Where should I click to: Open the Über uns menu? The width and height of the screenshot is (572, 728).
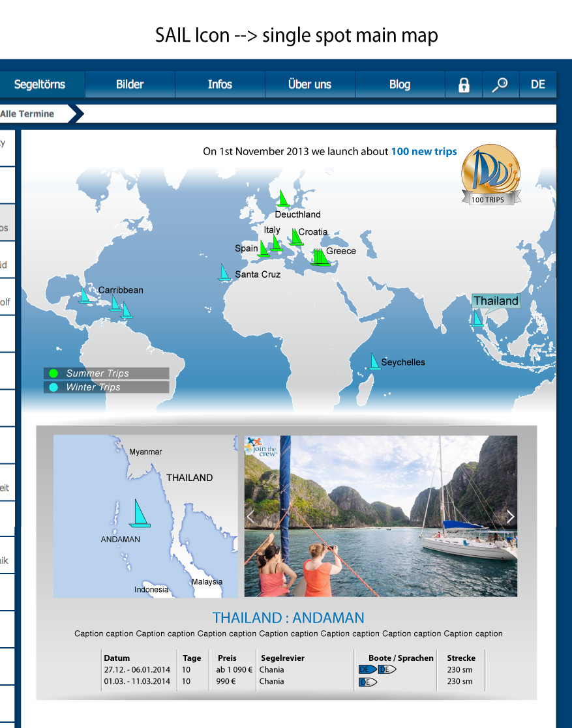pos(310,85)
